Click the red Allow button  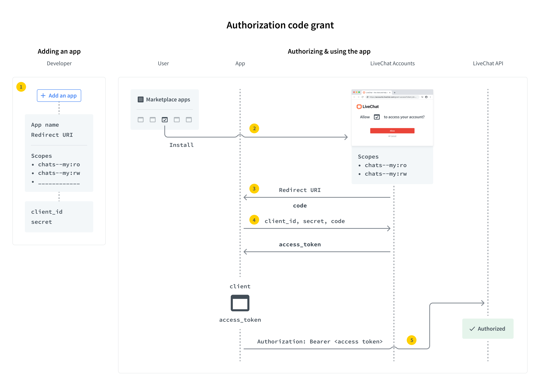pos(392,131)
